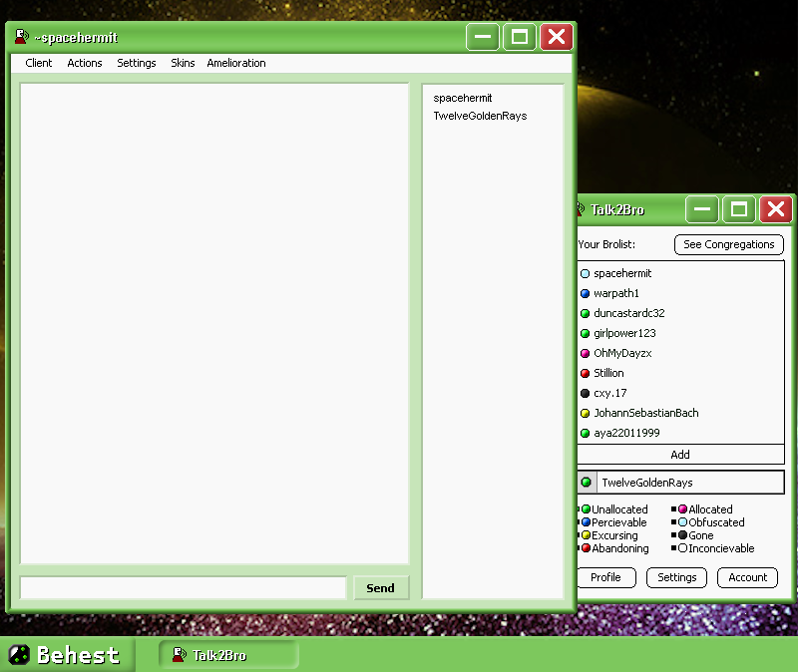Viewport: 798px width, 672px height.
Task: Open the Amelioration menu
Action: (236, 63)
